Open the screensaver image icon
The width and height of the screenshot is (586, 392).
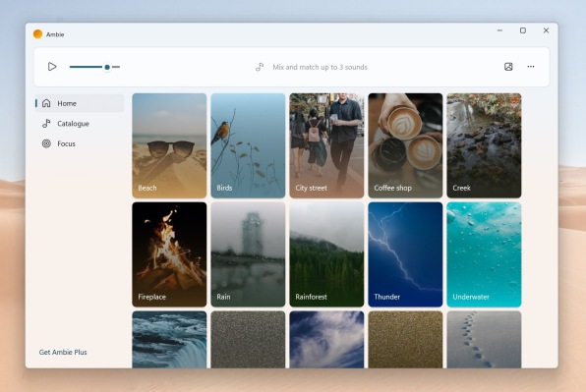pos(508,67)
